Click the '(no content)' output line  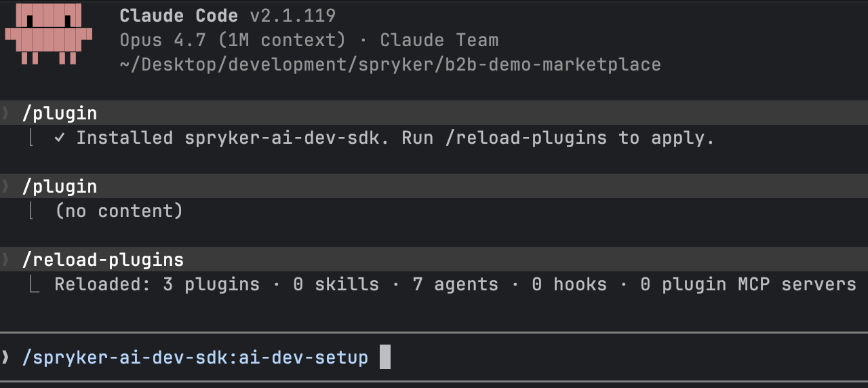pos(119,211)
